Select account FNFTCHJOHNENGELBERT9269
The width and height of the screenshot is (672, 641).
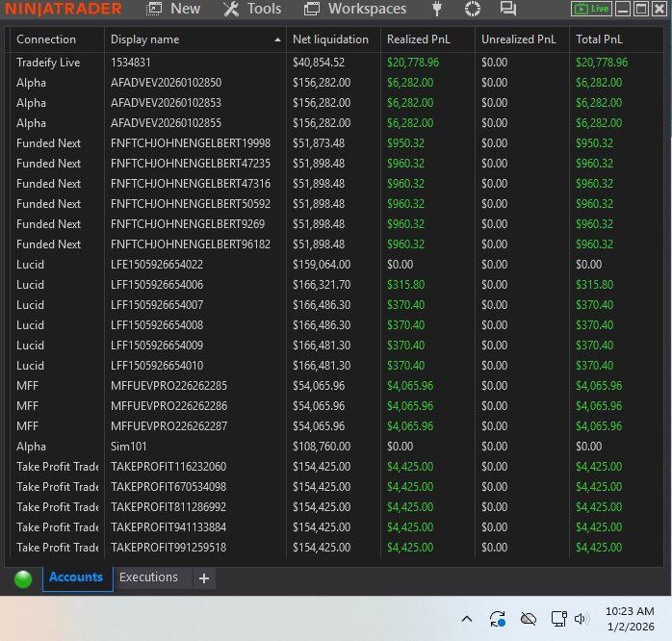[188, 223]
